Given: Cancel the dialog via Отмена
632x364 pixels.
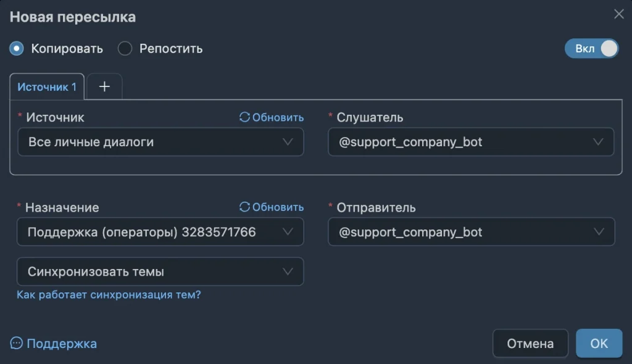Looking at the screenshot, I should [x=530, y=344].
